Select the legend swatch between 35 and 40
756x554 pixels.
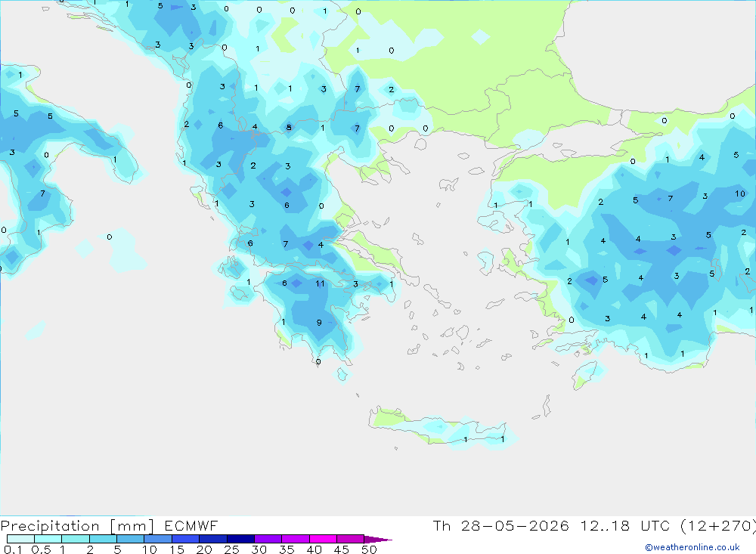(295, 539)
